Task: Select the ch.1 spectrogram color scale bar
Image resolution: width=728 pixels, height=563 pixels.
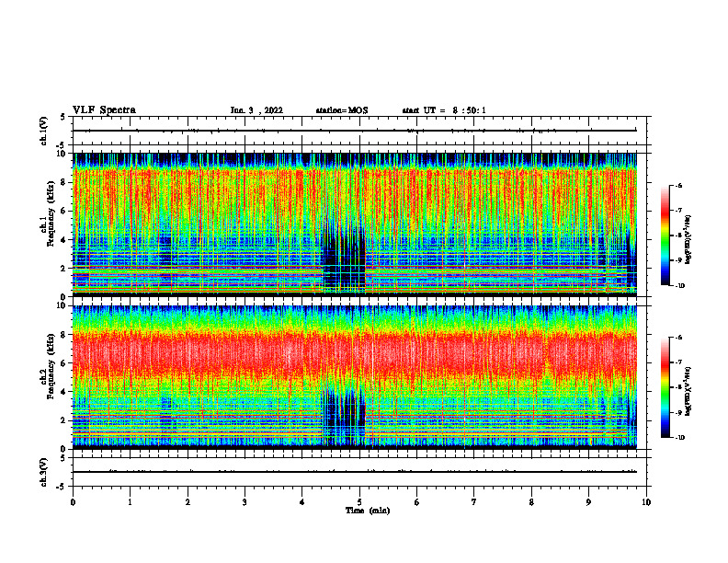Action: pos(665,236)
